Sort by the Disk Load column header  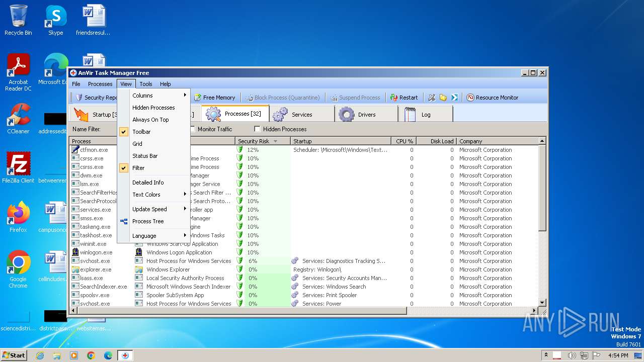coord(436,141)
